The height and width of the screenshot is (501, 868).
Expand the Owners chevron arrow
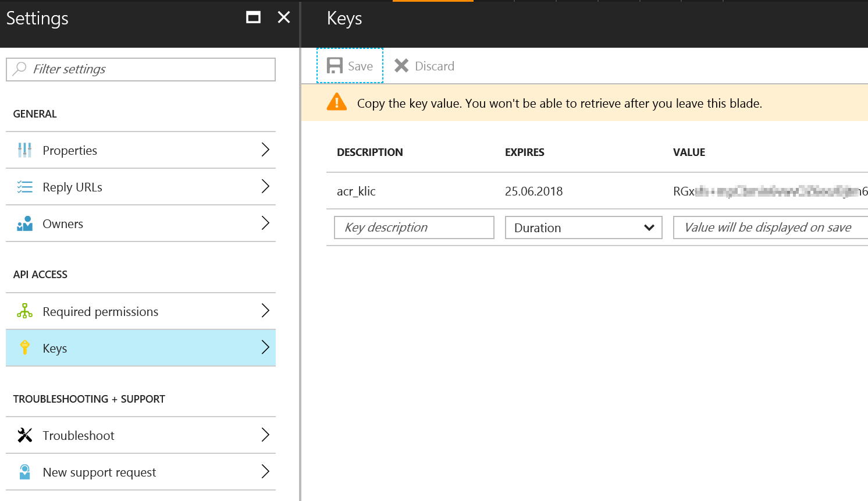(x=265, y=223)
